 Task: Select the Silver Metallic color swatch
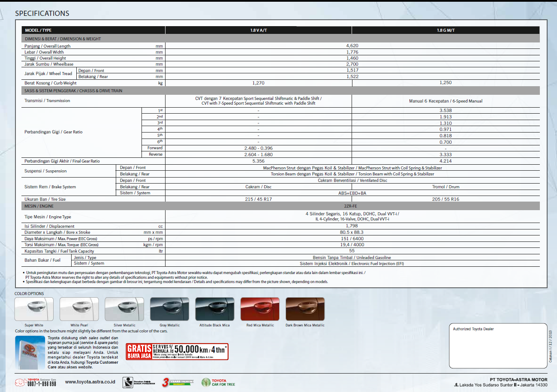pyautogui.click(x=124, y=309)
